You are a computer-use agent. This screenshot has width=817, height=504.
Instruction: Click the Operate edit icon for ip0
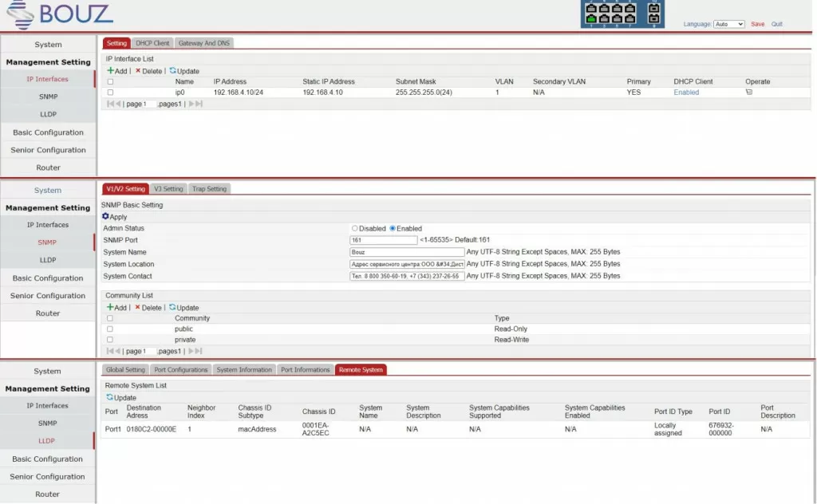click(x=748, y=93)
